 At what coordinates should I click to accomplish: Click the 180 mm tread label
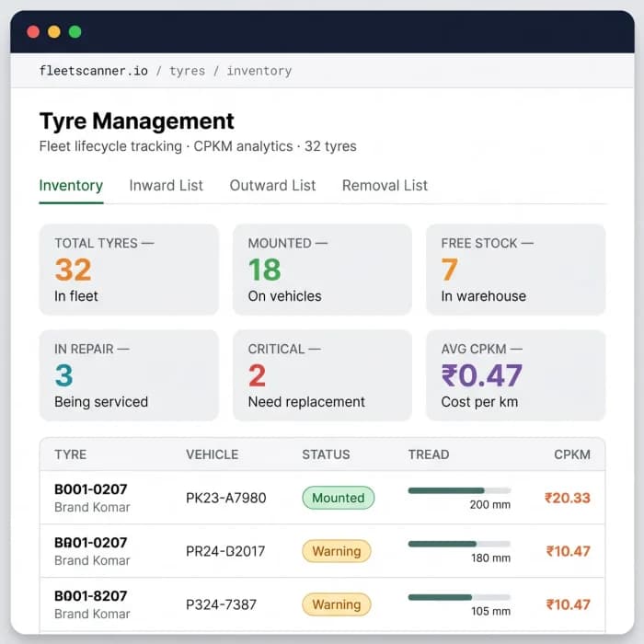point(490,558)
